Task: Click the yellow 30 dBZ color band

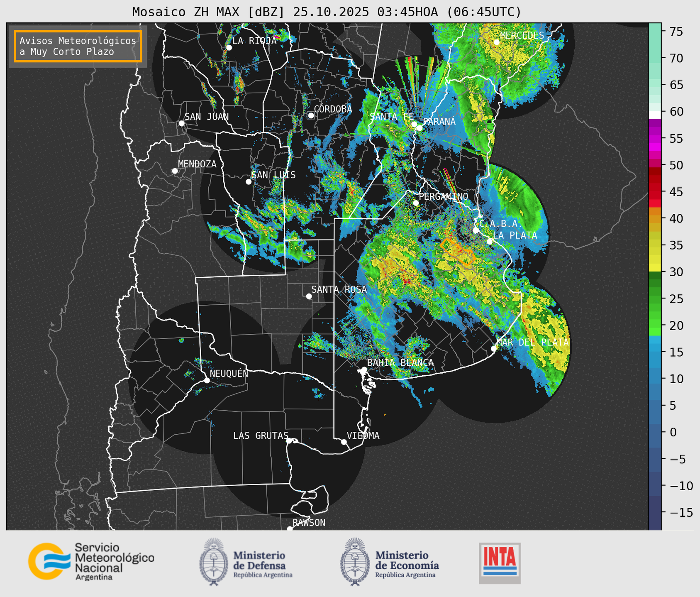Action: pos(655,268)
